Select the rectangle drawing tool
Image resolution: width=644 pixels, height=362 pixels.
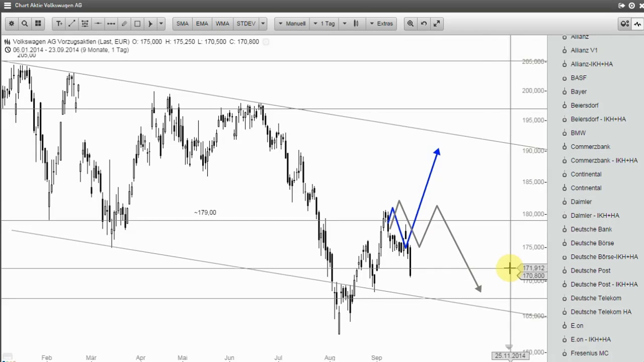pyautogui.click(x=137, y=24)
